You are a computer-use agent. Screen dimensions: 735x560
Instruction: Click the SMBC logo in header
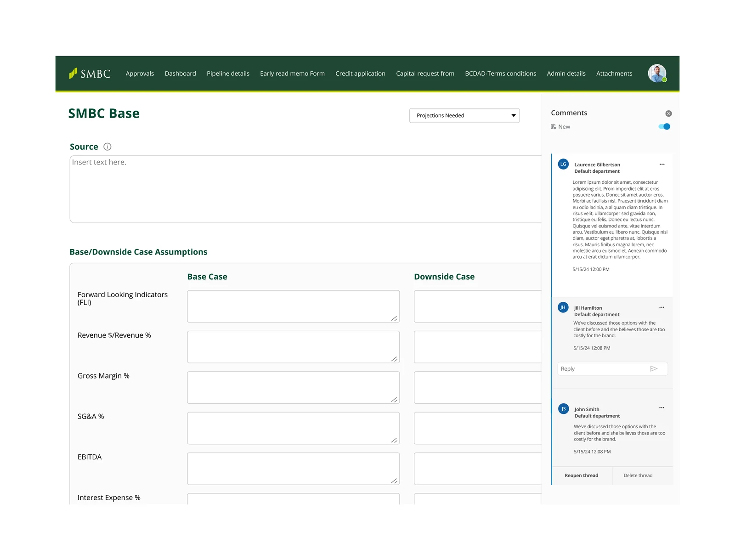click(90, 74)
